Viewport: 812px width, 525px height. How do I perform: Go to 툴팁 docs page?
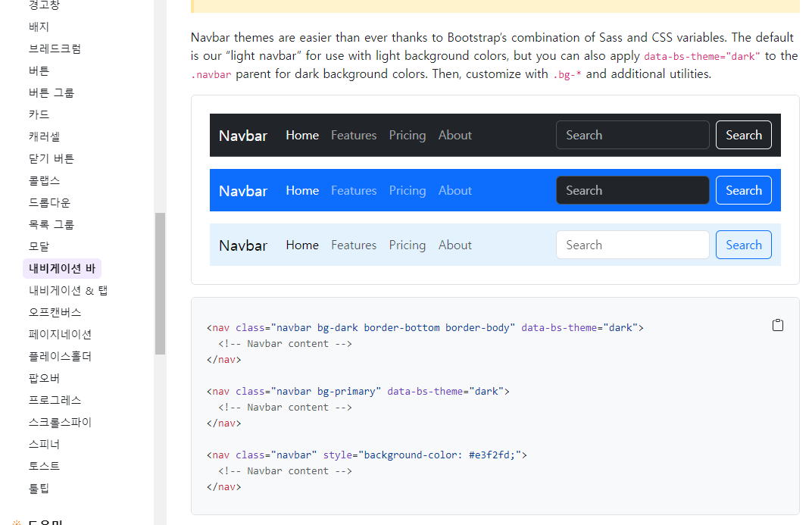tap(39, 488)
